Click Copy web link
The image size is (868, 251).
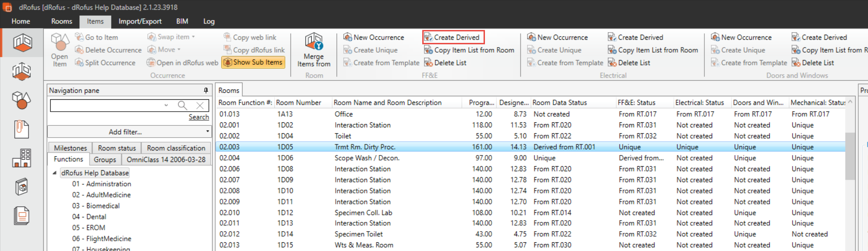[250, 37]
